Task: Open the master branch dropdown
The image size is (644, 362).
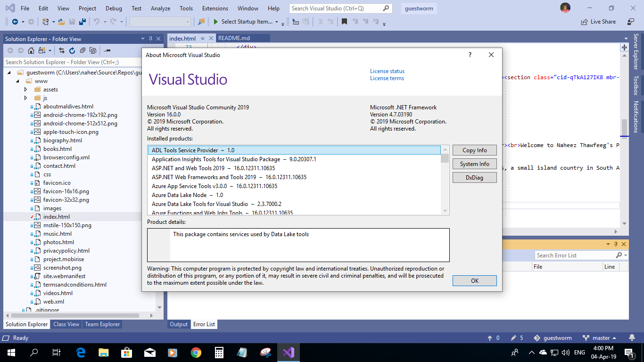Action: pos(599,338)
